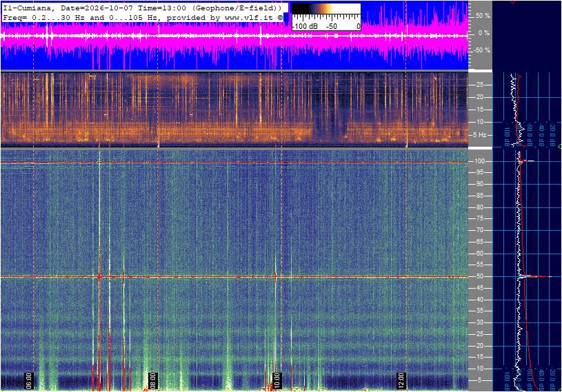Select the "Date=2026-10-07" header text
This screenshot has height=392, width=562.
[97, 8]
